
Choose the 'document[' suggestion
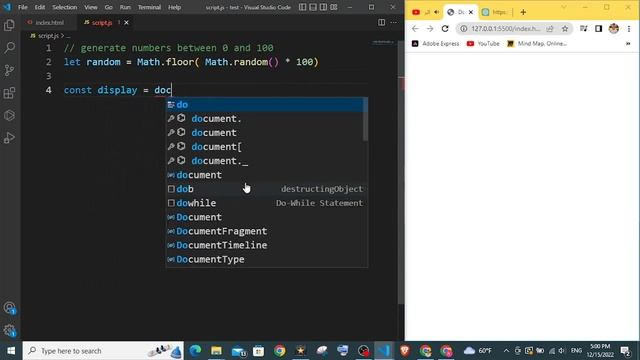pyautogui.click(x=264, y=147)
